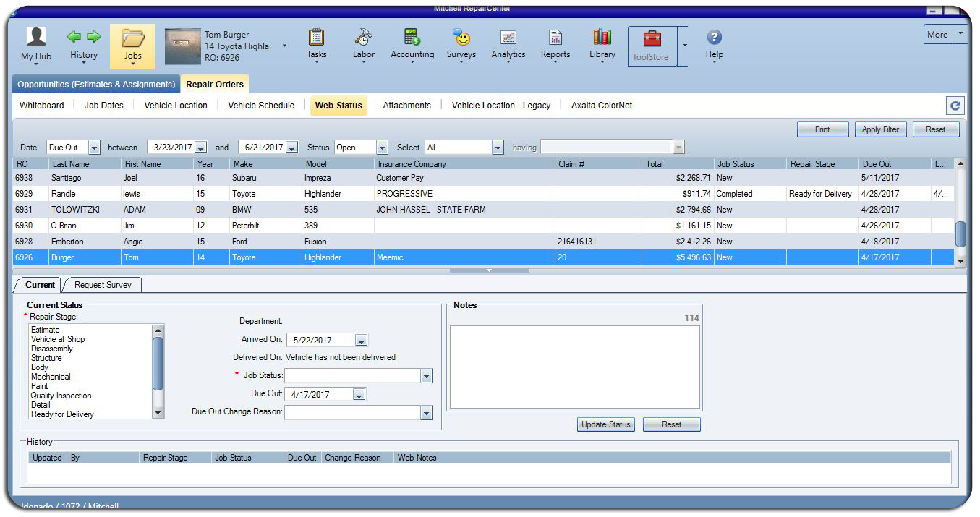Screen dimensions: 980x517
Task: Open the Whiteboard view
Action: tap(42, 106)
